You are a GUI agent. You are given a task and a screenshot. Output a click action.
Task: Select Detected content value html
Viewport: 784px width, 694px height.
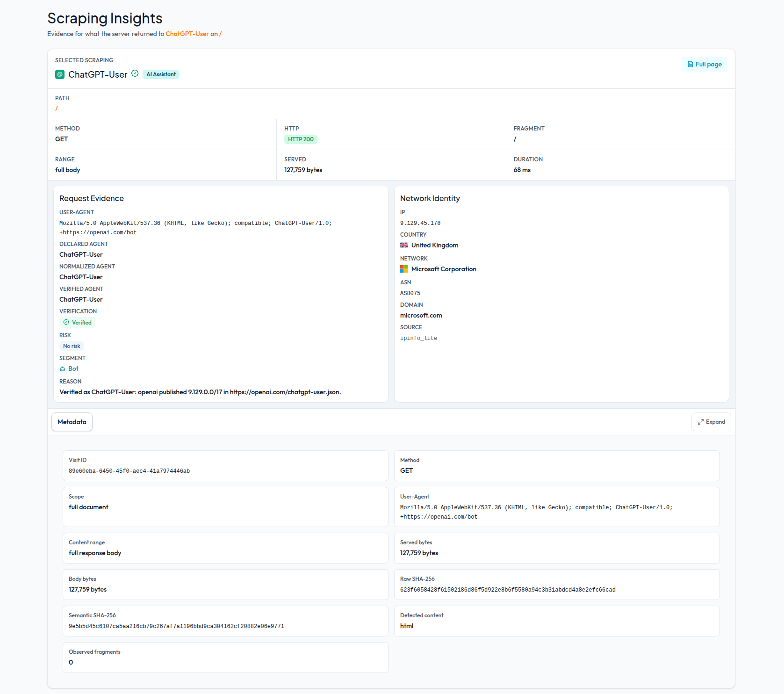[x=407, y=626]
